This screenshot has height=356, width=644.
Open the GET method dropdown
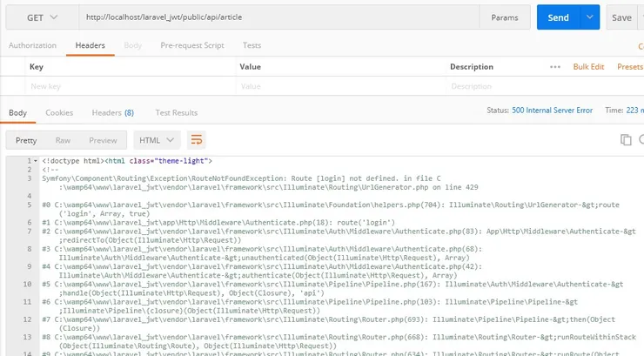39,17
